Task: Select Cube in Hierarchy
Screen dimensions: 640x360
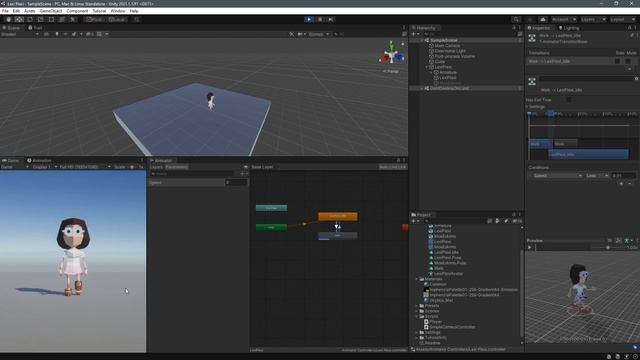Action: (440, 62)
